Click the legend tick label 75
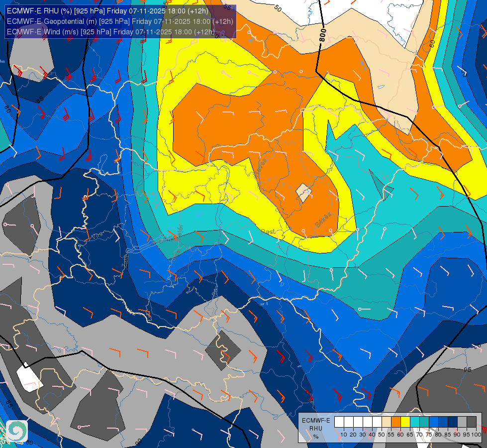 point(429,435)
